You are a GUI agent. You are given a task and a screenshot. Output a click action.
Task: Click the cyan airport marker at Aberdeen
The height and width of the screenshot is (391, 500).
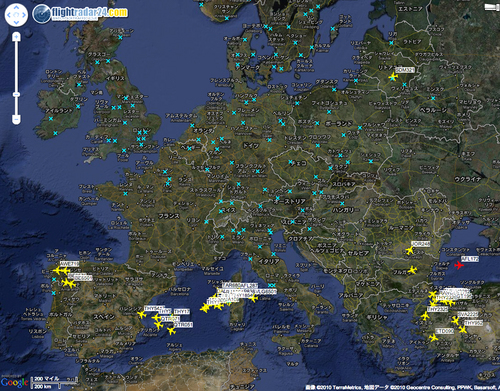pos(120,38)
